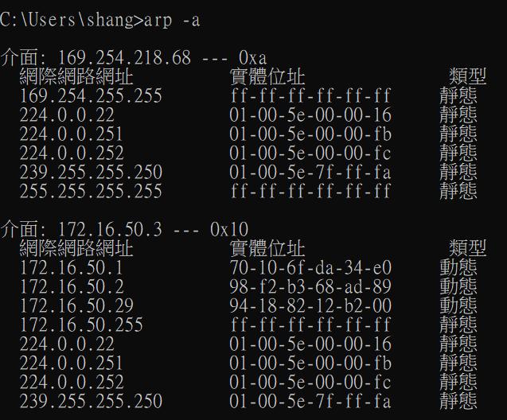Image resolution: width=507 pixels, height=420 pixels.
Task: Click MAC address 98-f2-b3-68-ad-89
Action: 310,287
